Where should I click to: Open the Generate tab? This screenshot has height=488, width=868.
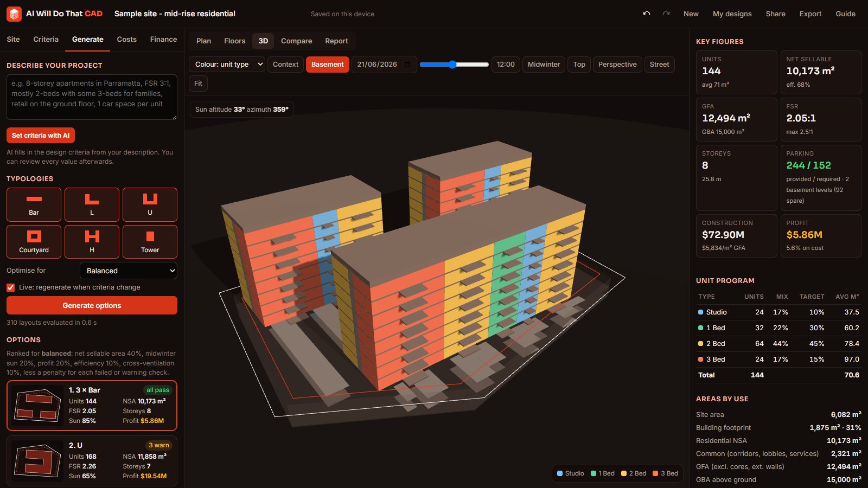87,40
